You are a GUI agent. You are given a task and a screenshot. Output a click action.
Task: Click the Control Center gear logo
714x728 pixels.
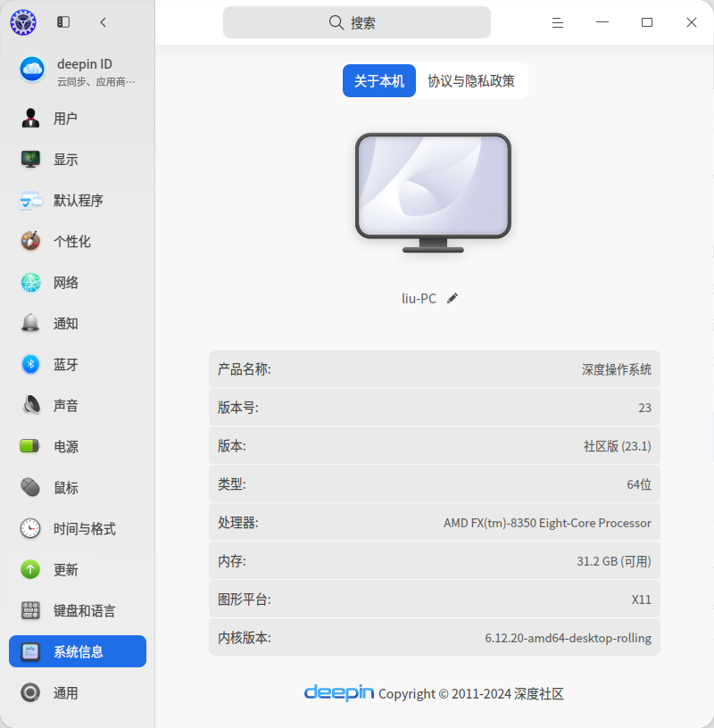click(x=23, y=21)
